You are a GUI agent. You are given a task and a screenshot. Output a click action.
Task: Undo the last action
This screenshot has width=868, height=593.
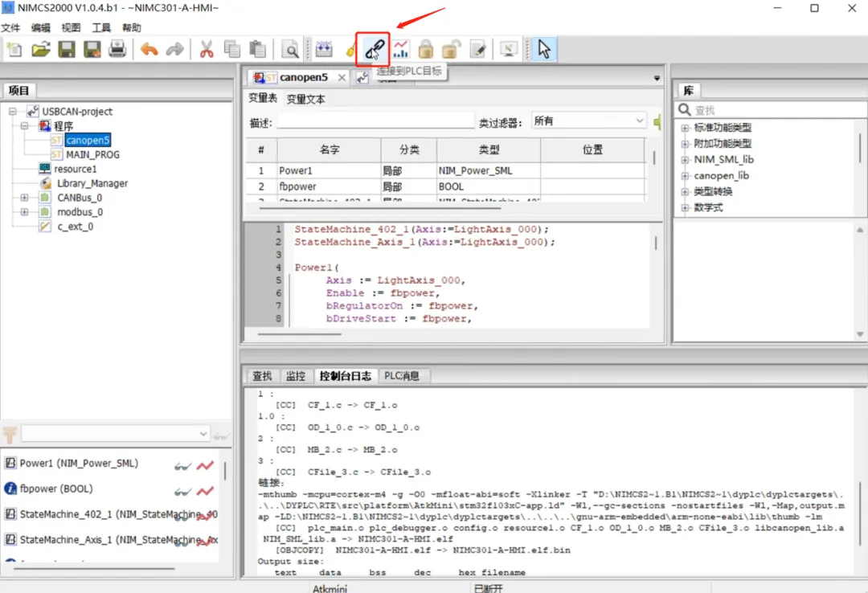[149, 49]
